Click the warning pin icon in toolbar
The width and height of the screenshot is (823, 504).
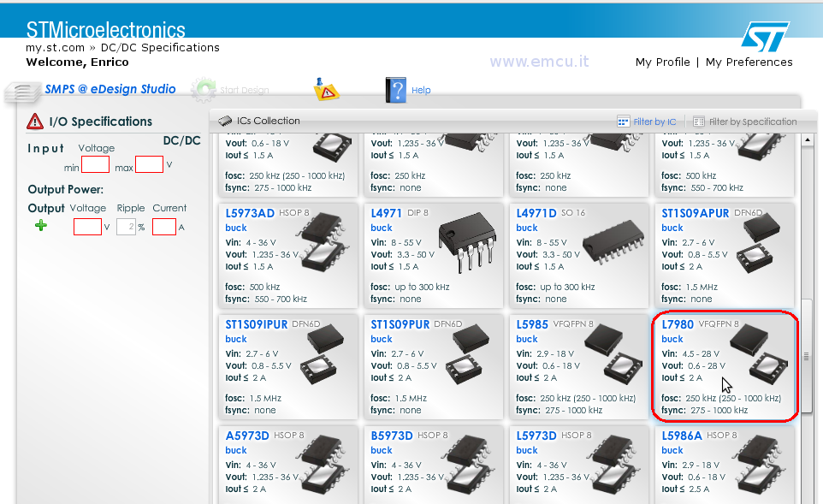[326, 89]
